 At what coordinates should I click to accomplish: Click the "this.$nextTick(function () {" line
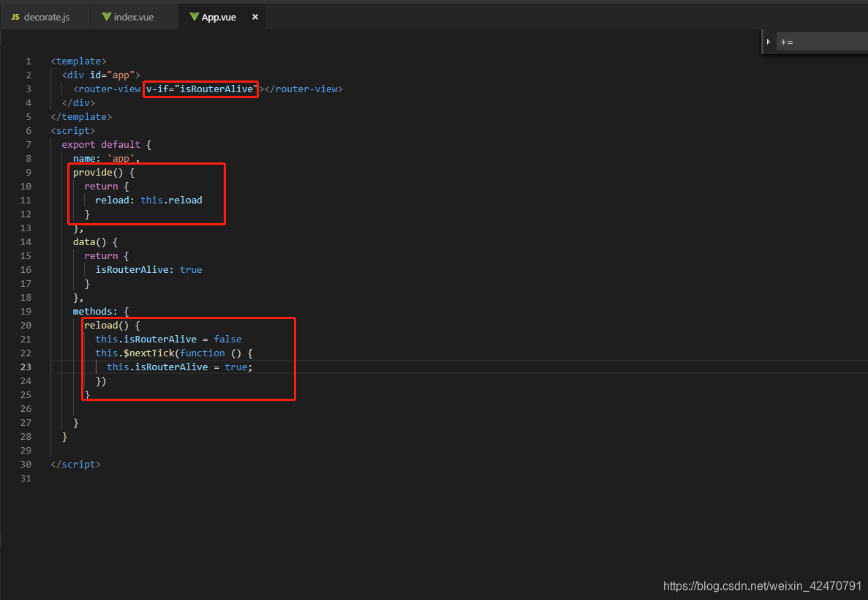pyautogui.click(x=174, y=353)
